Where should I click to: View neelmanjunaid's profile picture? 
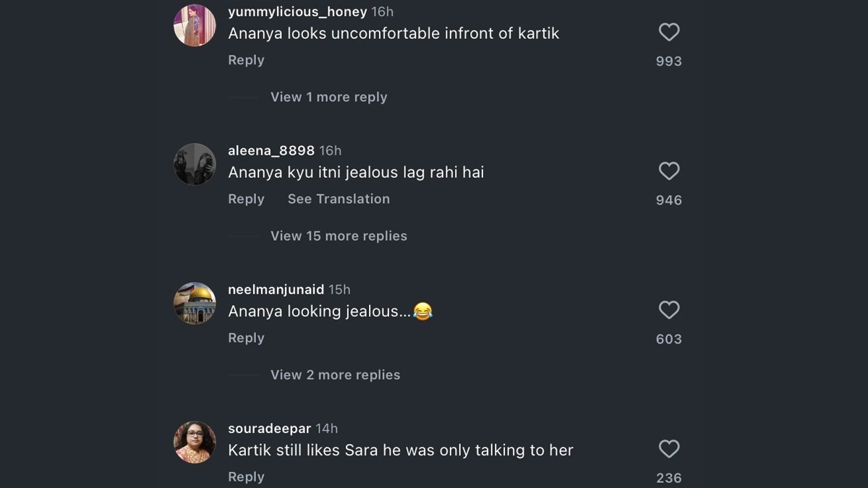point(195,303)
